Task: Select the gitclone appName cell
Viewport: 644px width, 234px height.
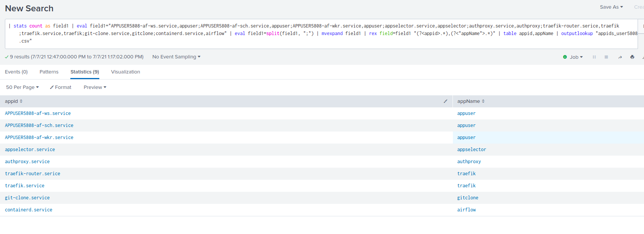Action: click(x=468, y=198)
